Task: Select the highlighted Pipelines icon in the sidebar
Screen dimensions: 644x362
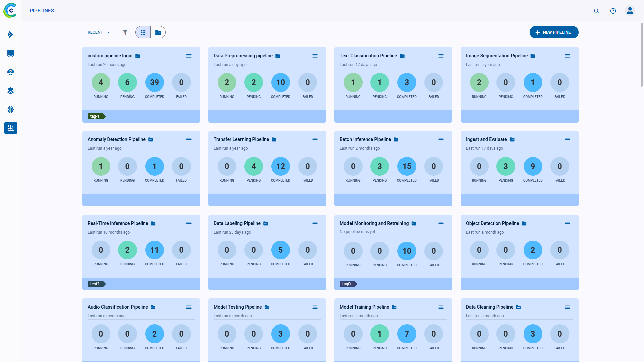Action: tap(10, 128)
